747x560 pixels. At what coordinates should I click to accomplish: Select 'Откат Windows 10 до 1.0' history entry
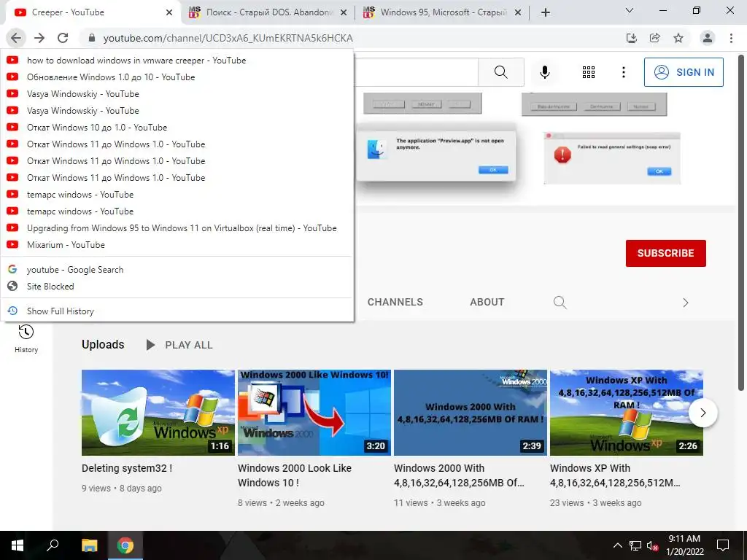(177, 128)
